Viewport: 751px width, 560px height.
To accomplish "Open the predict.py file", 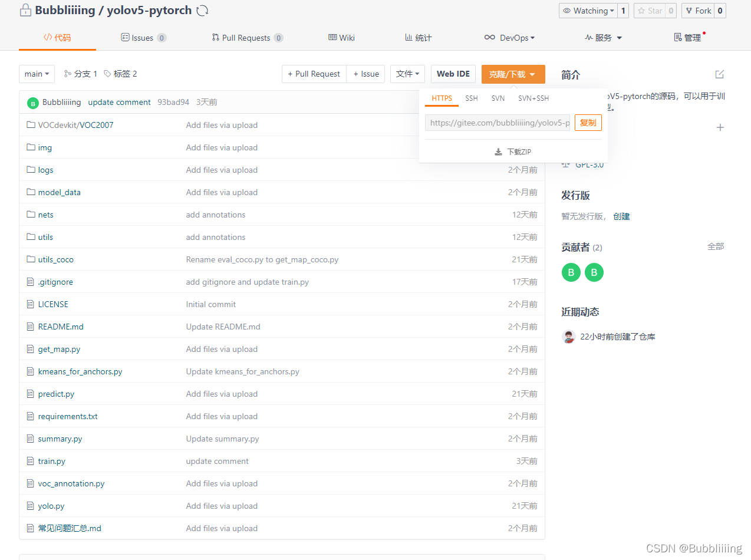I will 56,394.
